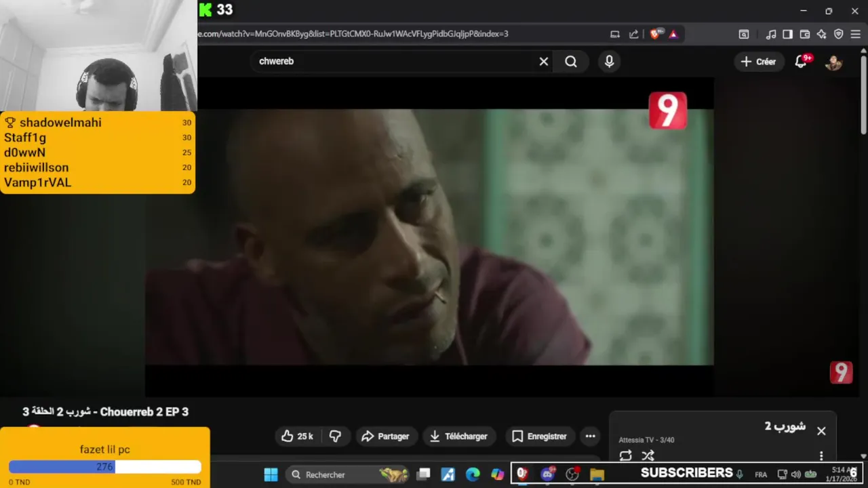Open the notifications bell

pyautogui.click(x=802, y=62)
